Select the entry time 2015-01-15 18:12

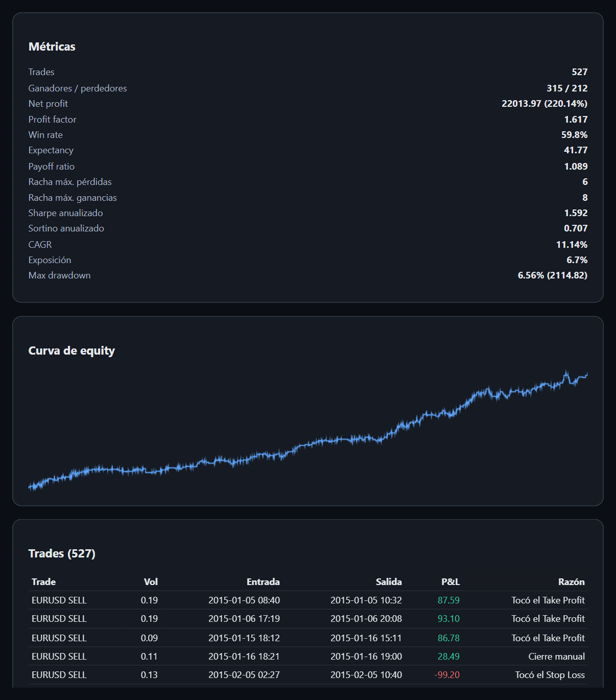[x=244, y=638]
